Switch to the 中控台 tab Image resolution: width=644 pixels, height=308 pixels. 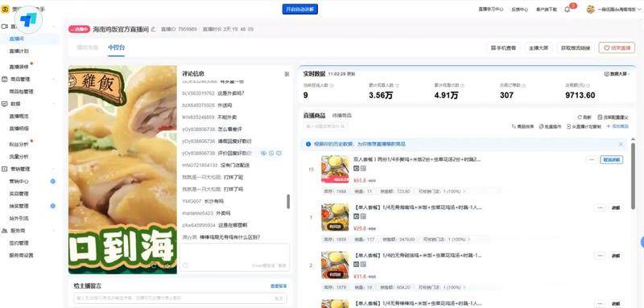click(116, 47)
